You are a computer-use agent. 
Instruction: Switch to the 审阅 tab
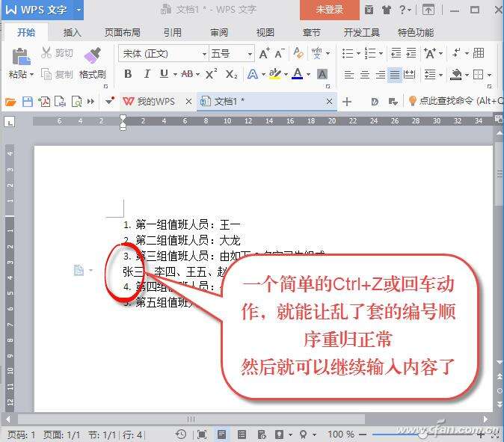coord(219,32)
